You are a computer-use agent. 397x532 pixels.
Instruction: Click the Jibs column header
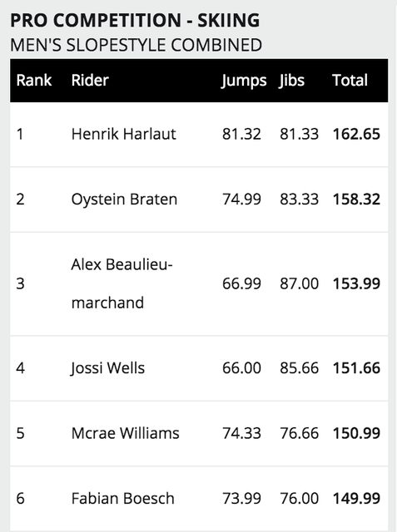(x=292, y=81)
